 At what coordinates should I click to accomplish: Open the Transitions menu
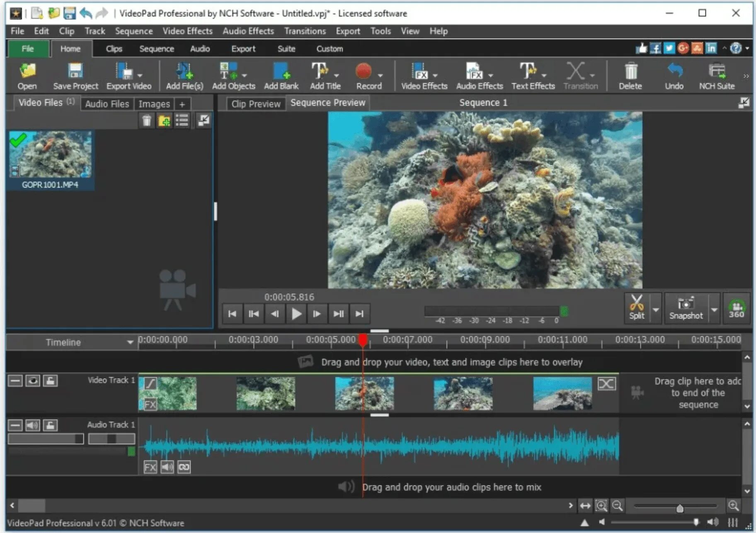305,31
